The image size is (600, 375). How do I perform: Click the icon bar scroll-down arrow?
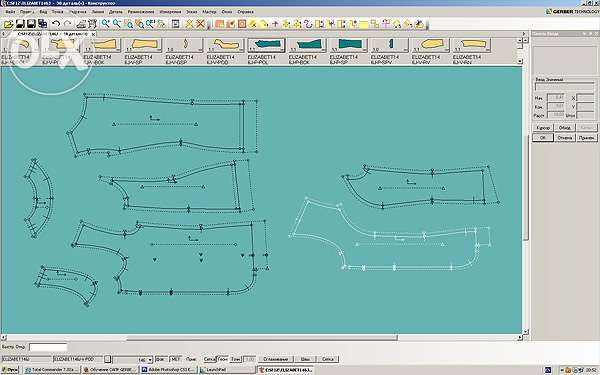coord(520,61)
